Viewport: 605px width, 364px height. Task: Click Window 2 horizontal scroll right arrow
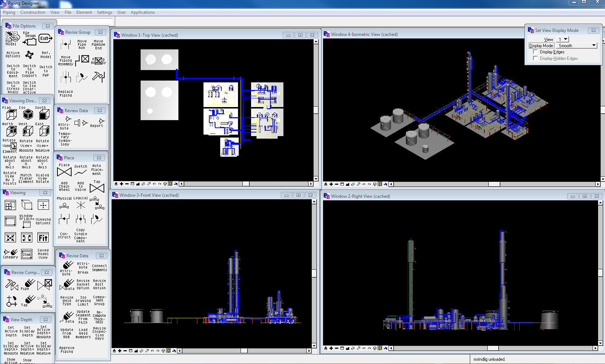[x=595, y=348]
